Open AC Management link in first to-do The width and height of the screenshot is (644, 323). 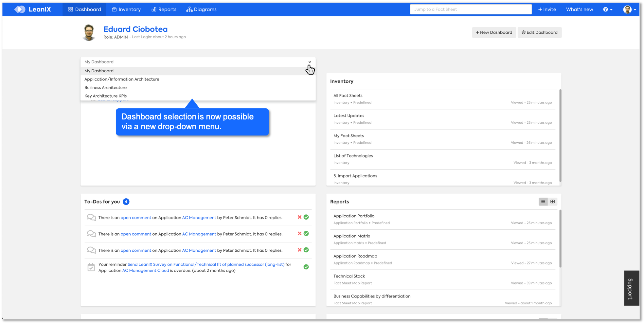coord(199,218)
